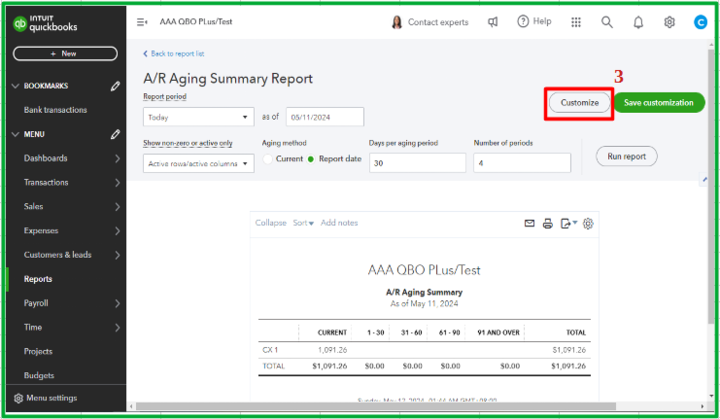
Task: Open notifications bell icon
Action: (x=638, y=22)
